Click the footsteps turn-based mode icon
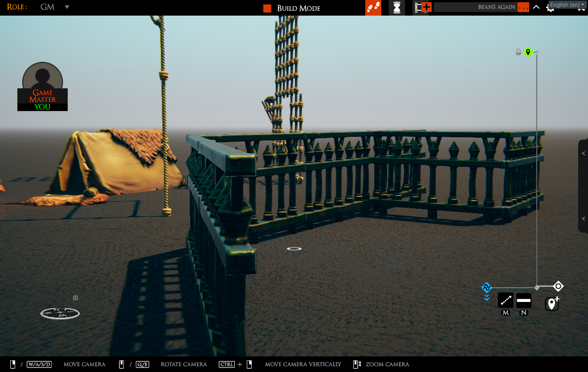 (x=373, y=8)
